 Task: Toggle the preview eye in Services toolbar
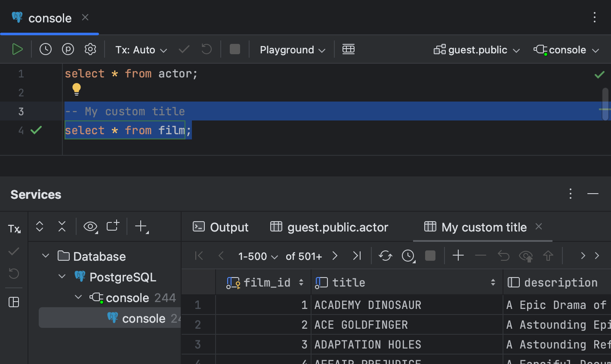tap(90, 226)
